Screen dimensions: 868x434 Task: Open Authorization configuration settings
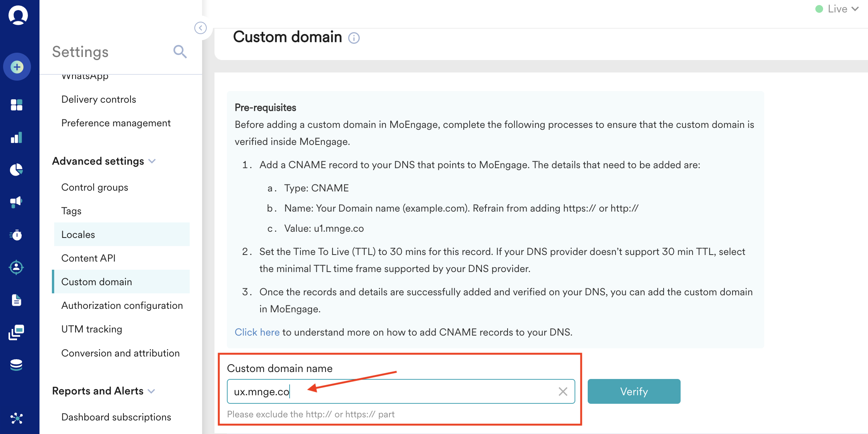122,305
